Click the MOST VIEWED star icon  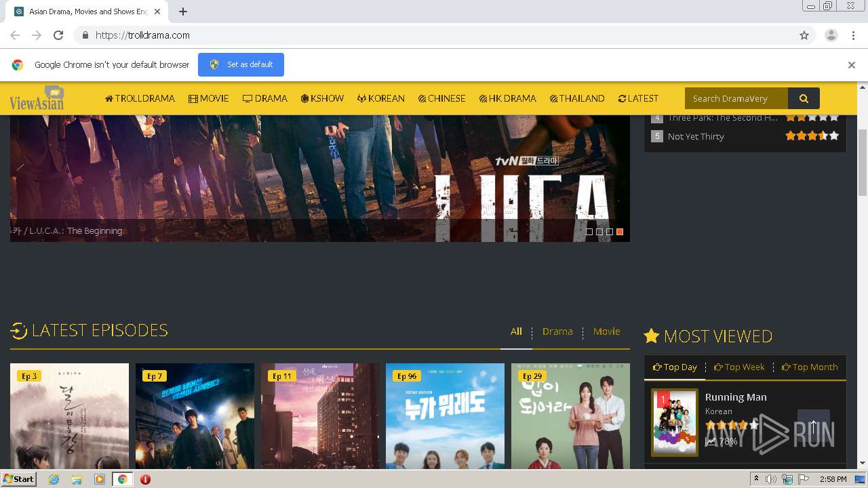coord(651,335)
